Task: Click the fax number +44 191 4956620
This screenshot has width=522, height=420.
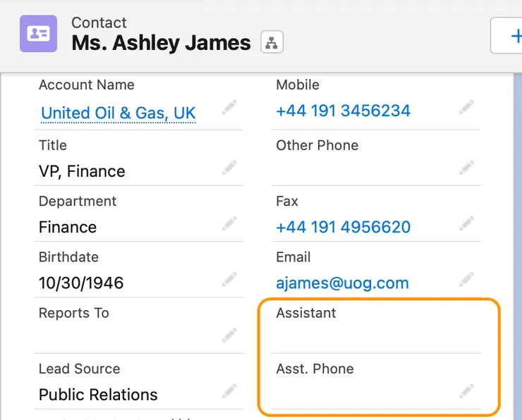Action: [x=343, y=227]
